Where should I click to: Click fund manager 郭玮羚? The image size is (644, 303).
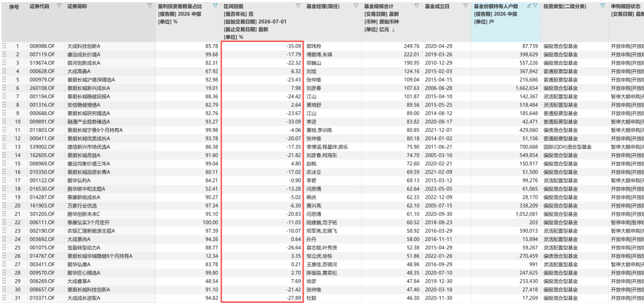(x=314, y=46)
